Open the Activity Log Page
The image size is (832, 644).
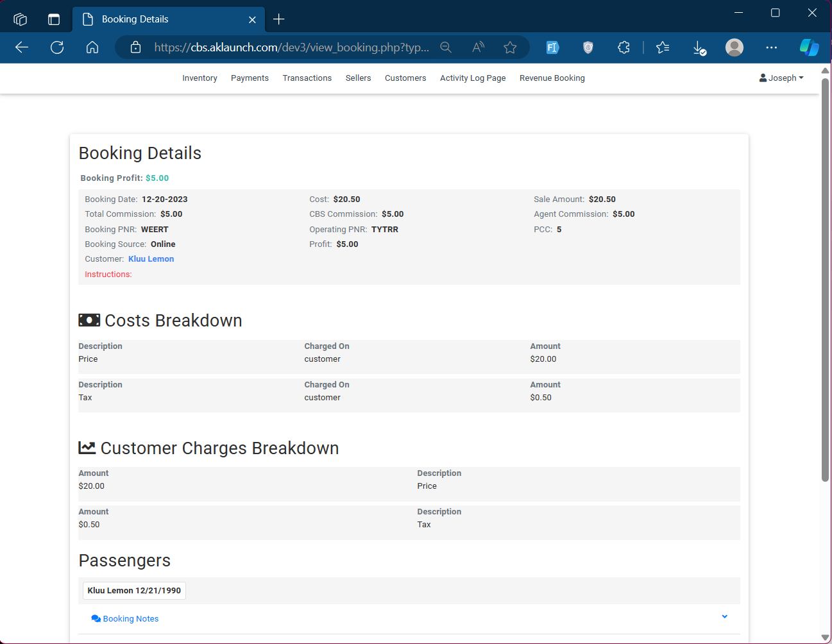click(473, 78)
